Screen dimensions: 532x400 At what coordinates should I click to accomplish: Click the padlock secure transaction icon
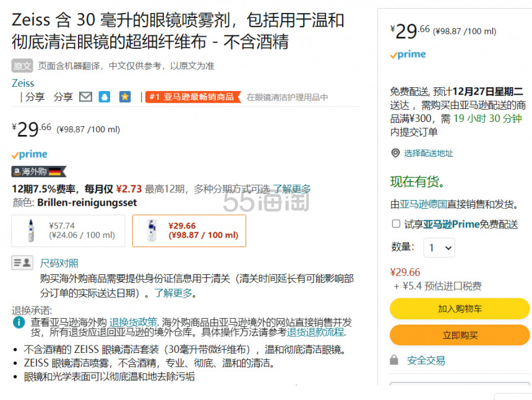[x=394, y=360]
